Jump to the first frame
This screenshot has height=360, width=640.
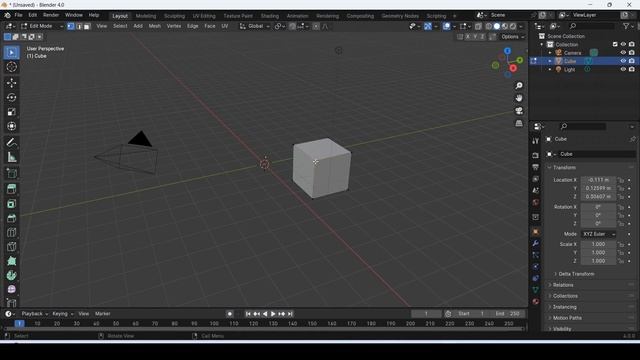(248, 314)
